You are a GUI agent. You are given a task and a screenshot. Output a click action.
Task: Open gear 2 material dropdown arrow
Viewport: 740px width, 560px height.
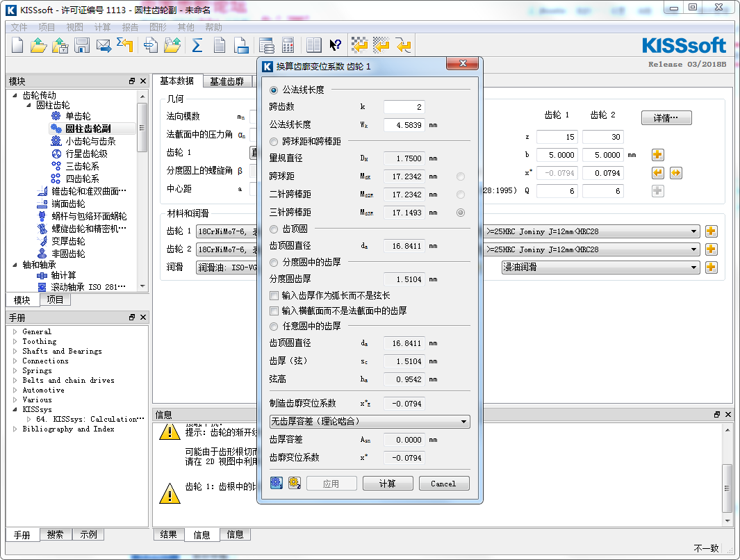[x=693, y=249]
